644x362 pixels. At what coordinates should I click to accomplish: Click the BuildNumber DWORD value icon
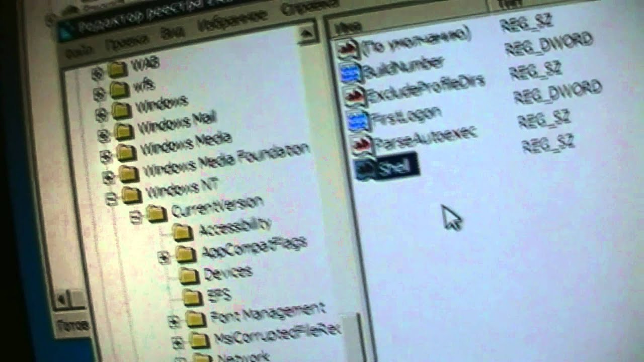coord(351,73)
